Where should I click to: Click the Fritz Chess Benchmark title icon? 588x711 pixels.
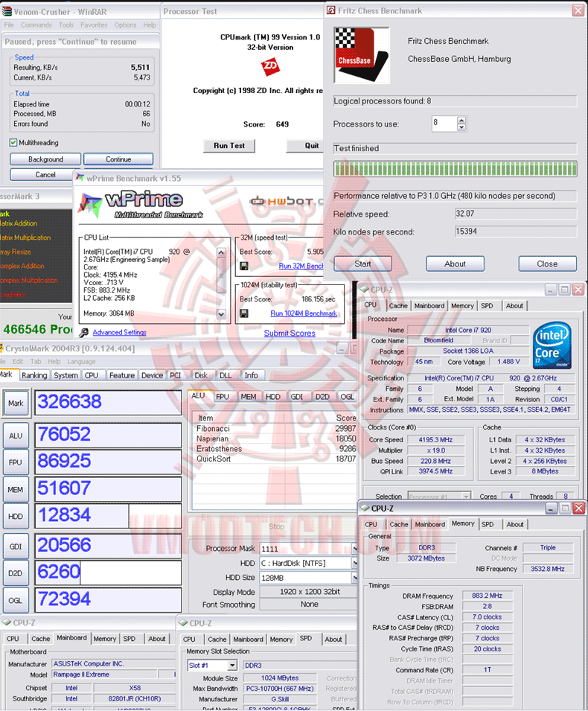[331, 10]
